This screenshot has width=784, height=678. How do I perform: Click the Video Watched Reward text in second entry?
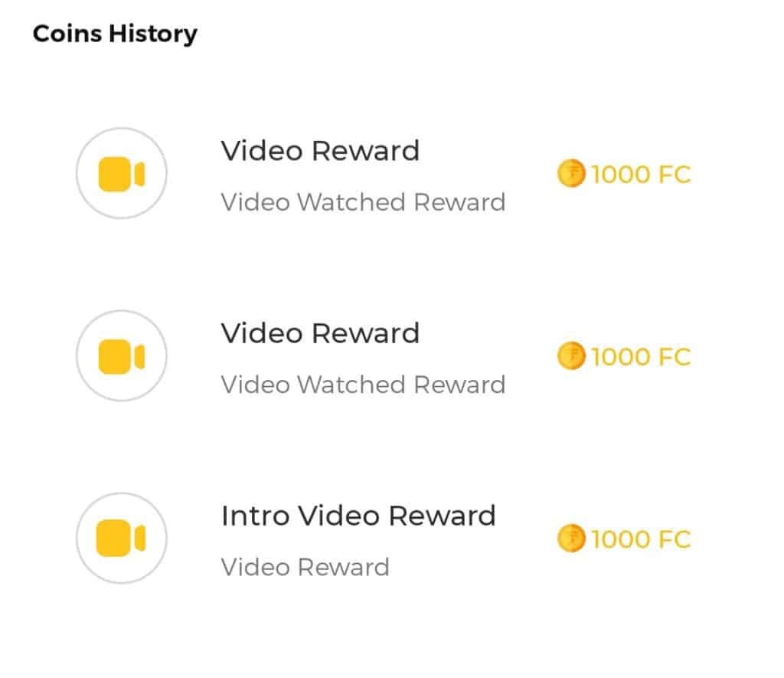pyautogui.click(x=363, y=384)
